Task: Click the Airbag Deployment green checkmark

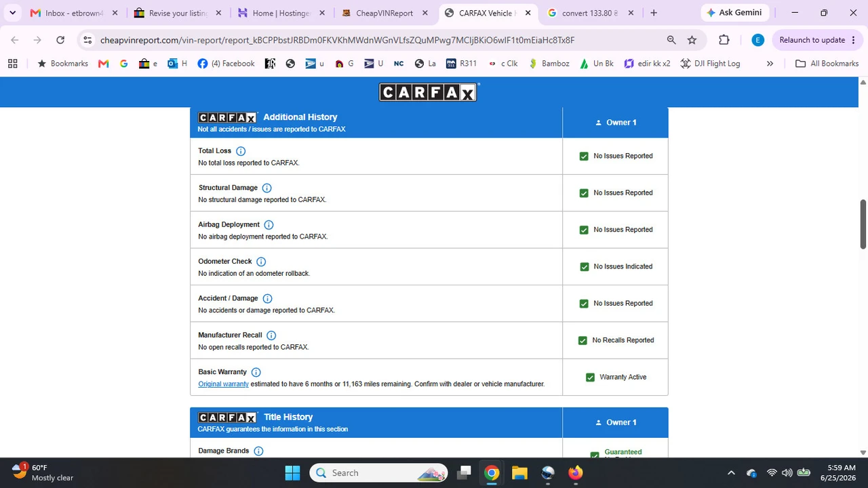Action: 584,230
